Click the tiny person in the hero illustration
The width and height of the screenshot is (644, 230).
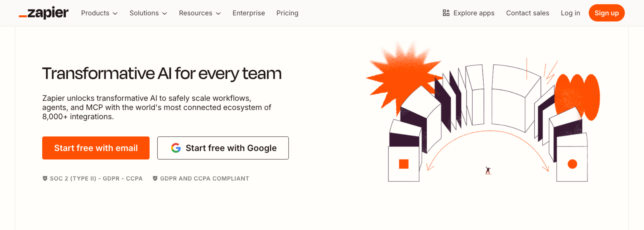[488, 171]
